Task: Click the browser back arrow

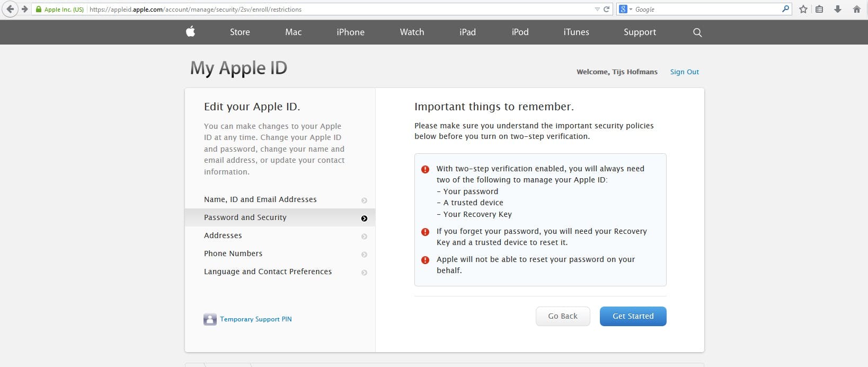Action: point(10,9)
